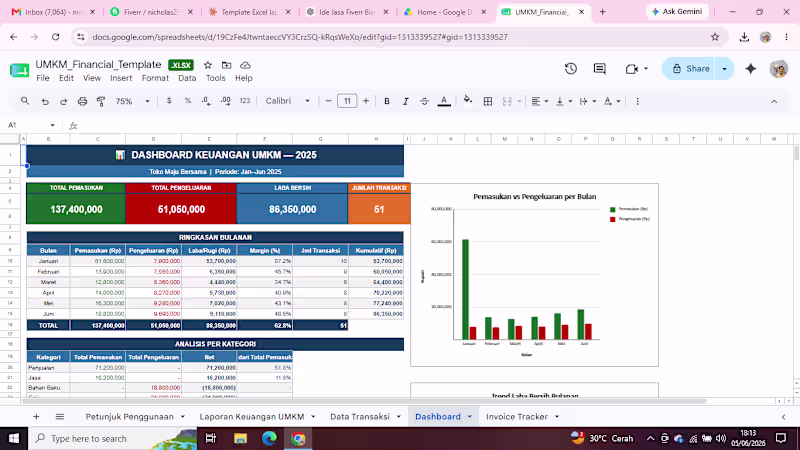The height and width of the screenshot is (450, 800).
Task: Collapse the menus with chevron
Action: [x=774, y=102]
